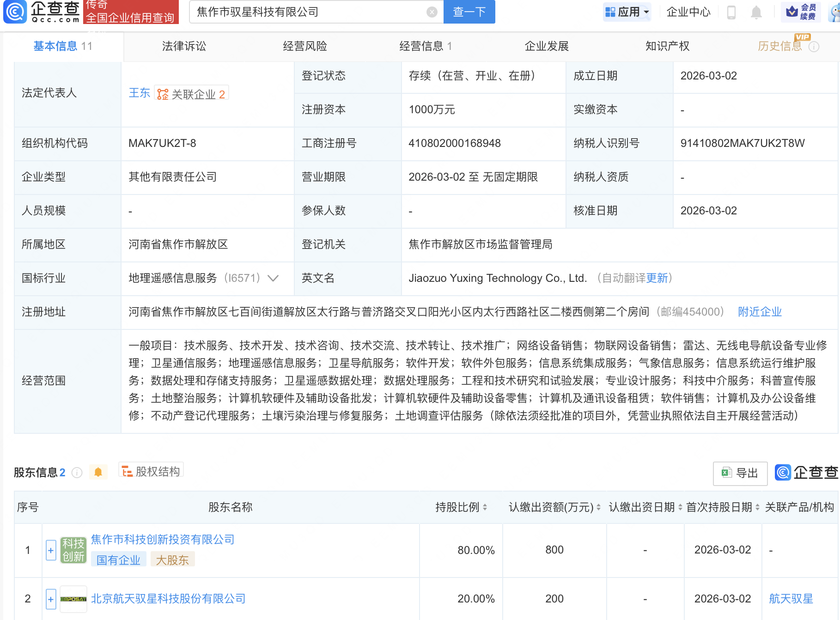Open the 附近企业 link

tap(759, 312)
